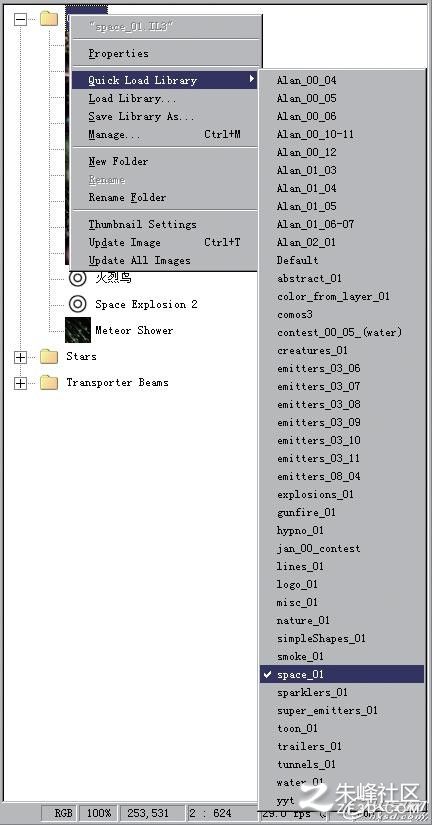Expand the Transporter Beams folder
Screen dimensions: 432x825
tap(20, 383)
